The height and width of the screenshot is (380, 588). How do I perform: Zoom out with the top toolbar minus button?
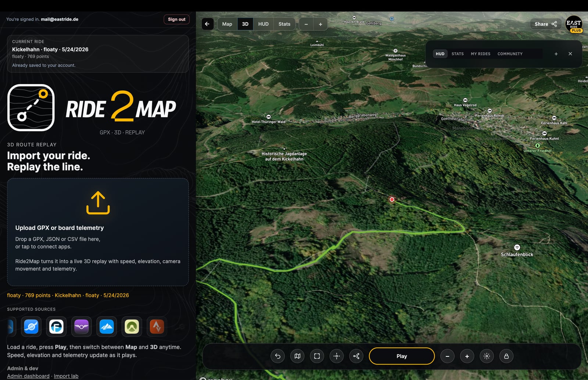pyautogui.click(x=306, y=24)
